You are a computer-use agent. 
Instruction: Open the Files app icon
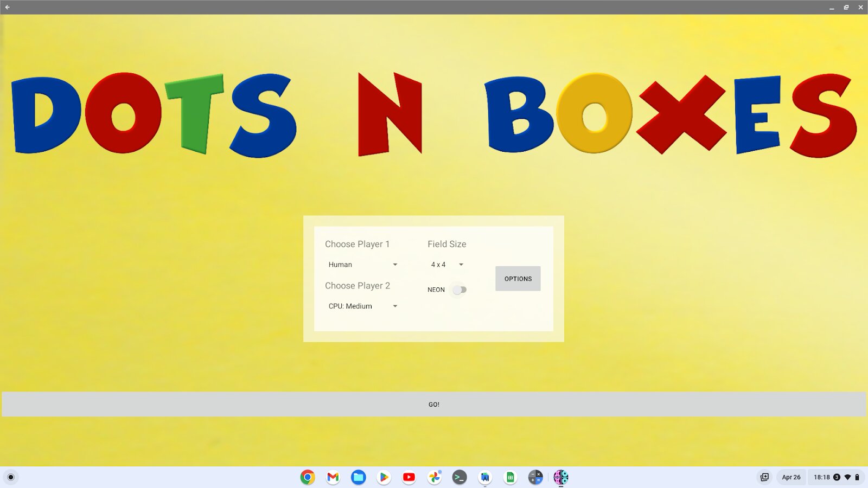click(x=358, y=477)
